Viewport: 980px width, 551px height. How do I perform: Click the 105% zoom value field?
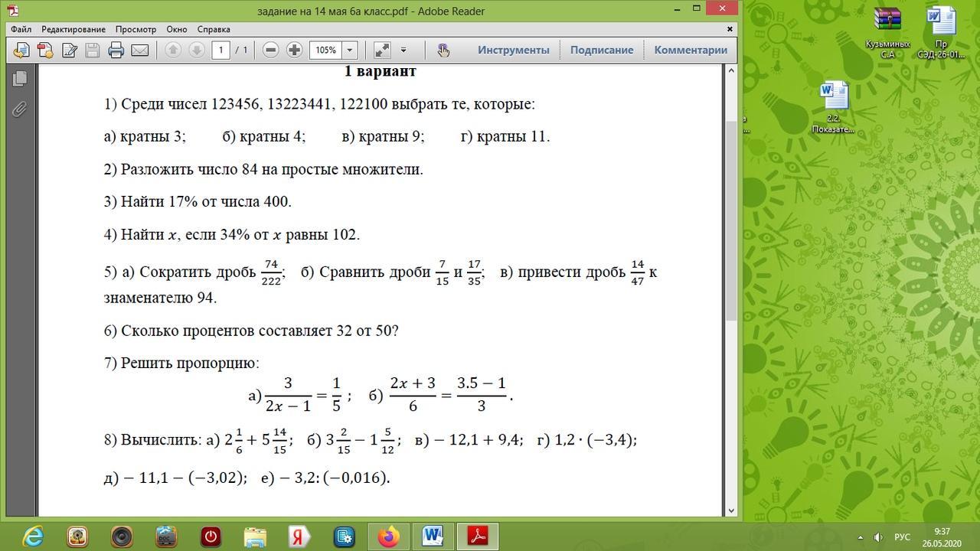tap(326, 51)
